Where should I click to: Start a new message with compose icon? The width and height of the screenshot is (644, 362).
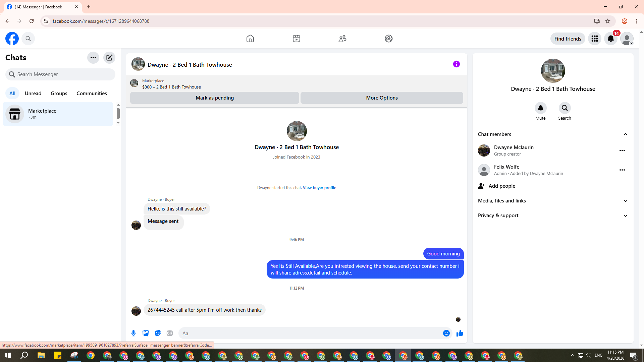109,58
